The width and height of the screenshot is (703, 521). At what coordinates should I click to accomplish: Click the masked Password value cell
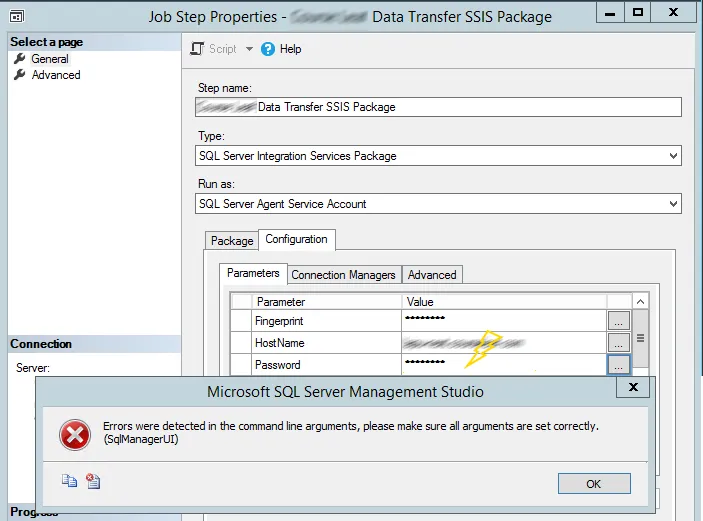(x=504, y=365)
